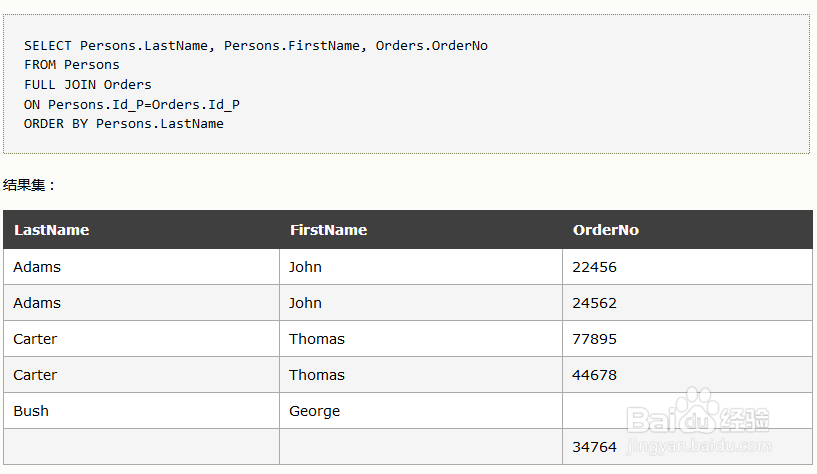The width and height of the screenshot is (817, 474).
Task: Select the cell with order 22456
Action: point(688,267)
